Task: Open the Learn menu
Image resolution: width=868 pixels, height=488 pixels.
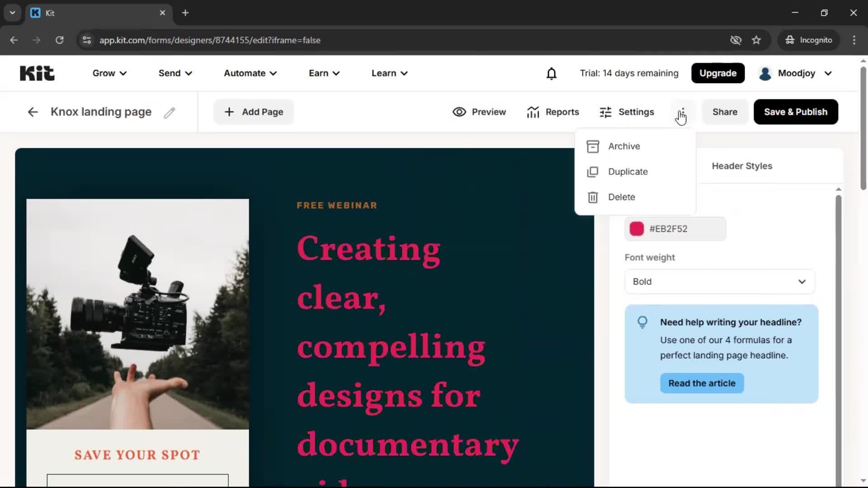Action: [389, 73]
